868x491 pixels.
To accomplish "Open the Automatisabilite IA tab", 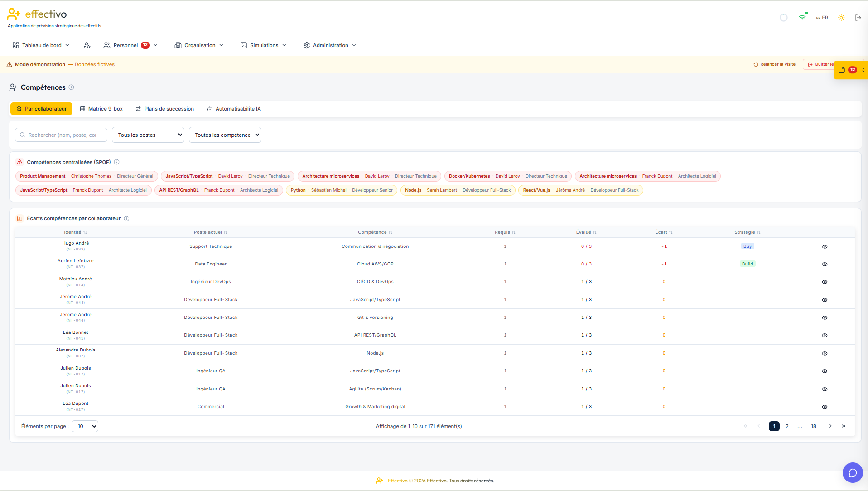I will (x=234, y=109).
